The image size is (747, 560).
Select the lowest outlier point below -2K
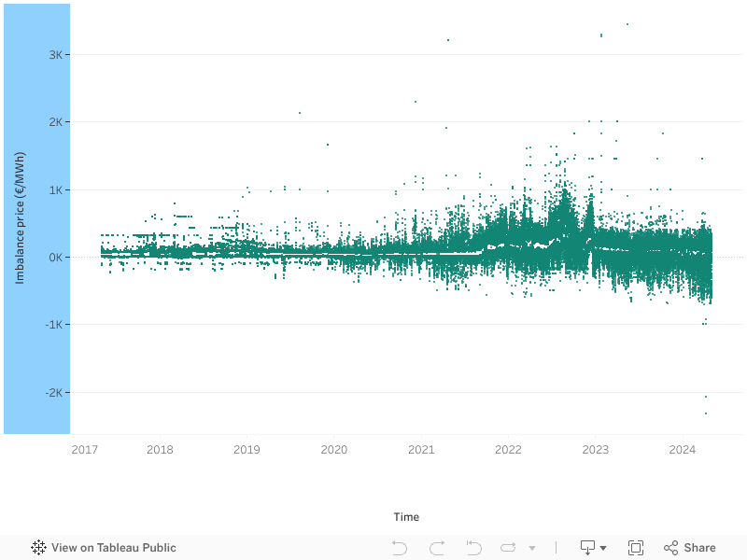(706, 413)
